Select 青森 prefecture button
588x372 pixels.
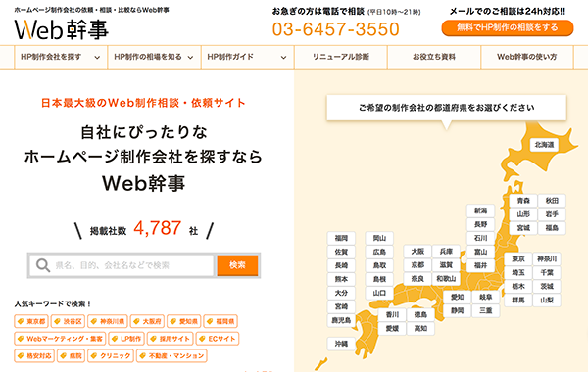pos(523,201)
